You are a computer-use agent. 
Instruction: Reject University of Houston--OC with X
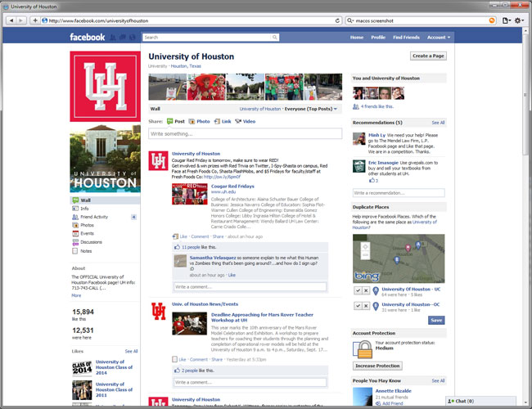(x=366, y=306)
